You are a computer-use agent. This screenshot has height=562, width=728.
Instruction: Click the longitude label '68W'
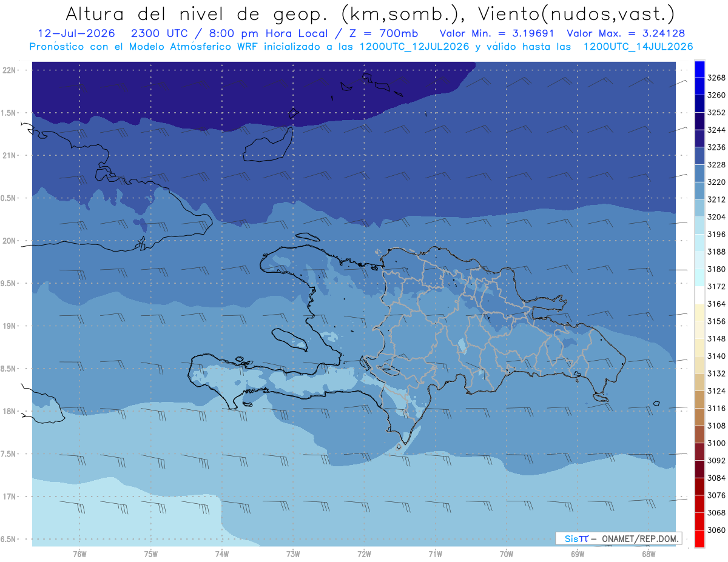tap(649, 554)
